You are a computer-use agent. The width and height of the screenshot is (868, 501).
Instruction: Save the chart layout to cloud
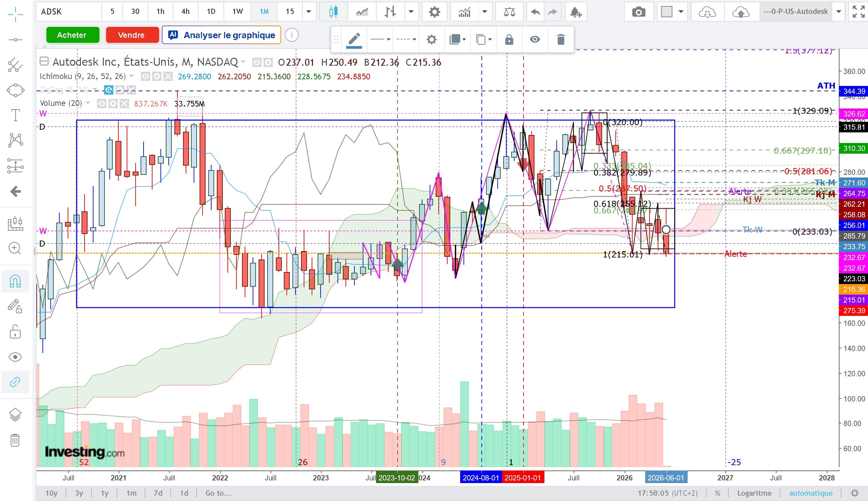coord(741,12)
